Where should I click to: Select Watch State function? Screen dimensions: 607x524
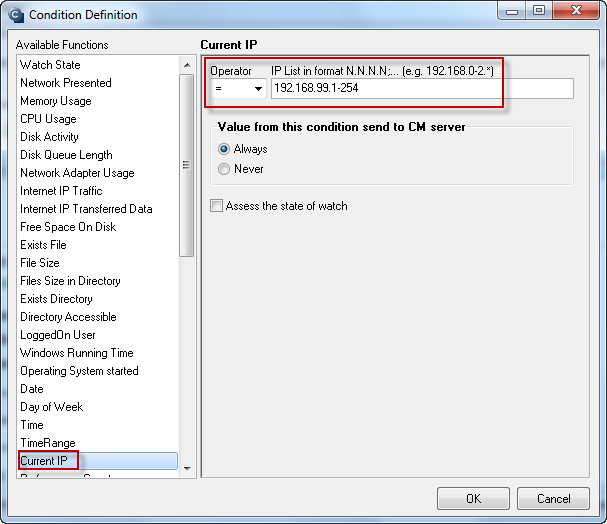98,65
